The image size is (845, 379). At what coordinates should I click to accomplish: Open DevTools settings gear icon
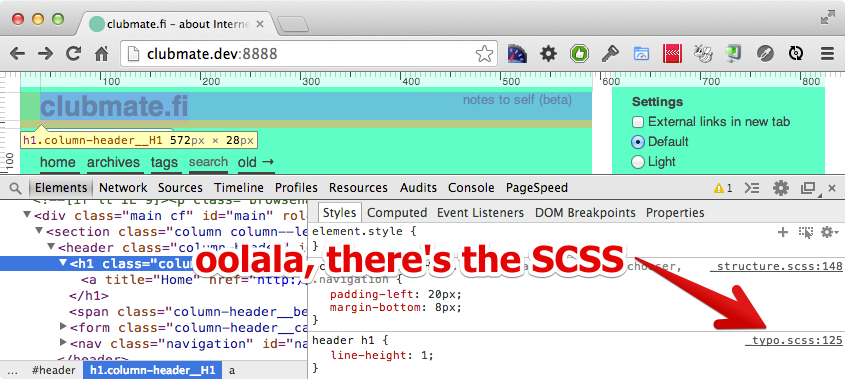coord(780,188)
